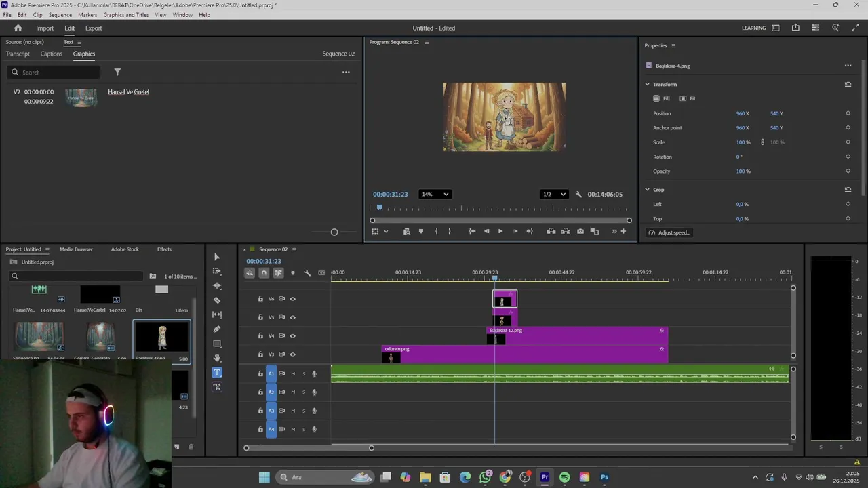
Task: Open the zoom level dropdown showing 14%
Action: tap(435, 195)
